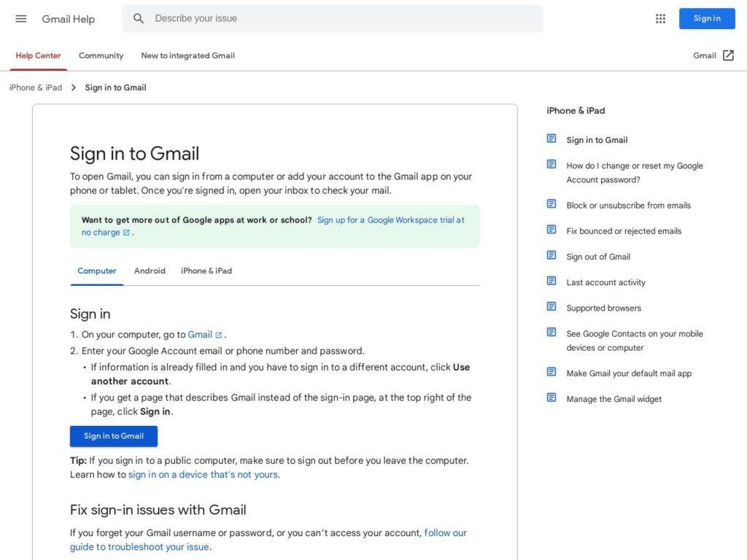Click the article icon beside Last account activity

[551, 281]
